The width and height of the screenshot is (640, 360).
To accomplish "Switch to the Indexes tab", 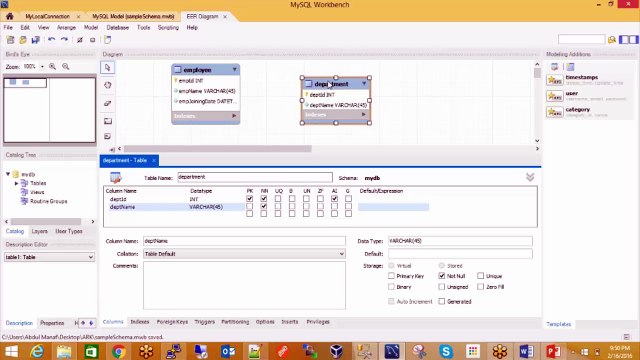I will coord(140,322).
